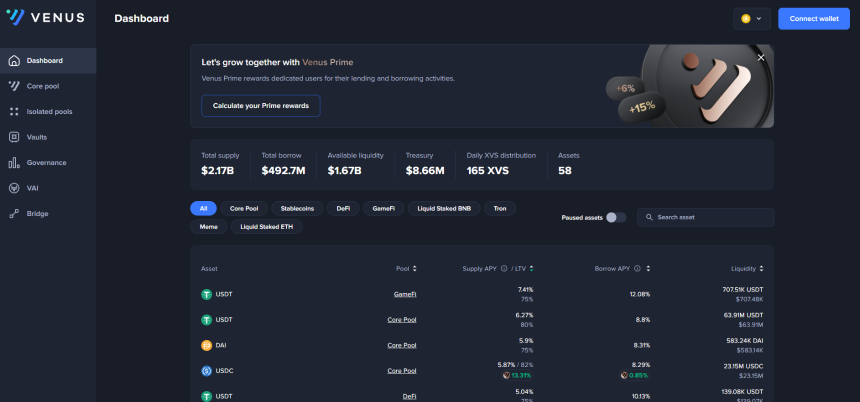Select the Tron filter tab
This screenshot has height=402, width=860.
[500, 208]
